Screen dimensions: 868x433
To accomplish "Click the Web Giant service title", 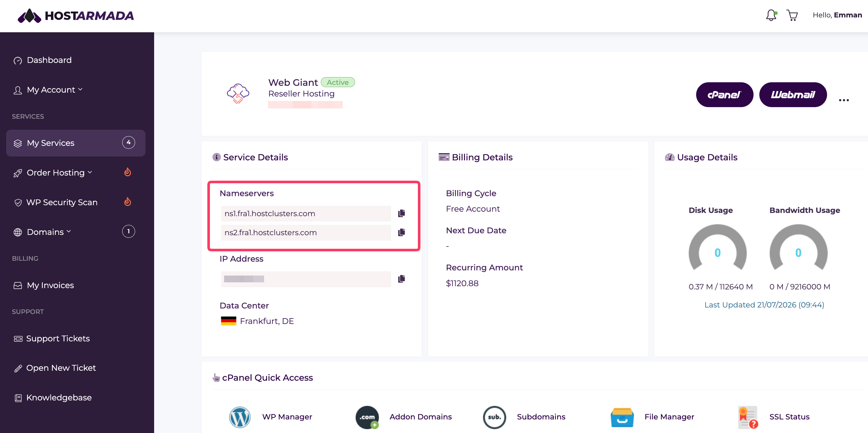I will (293, 82).
